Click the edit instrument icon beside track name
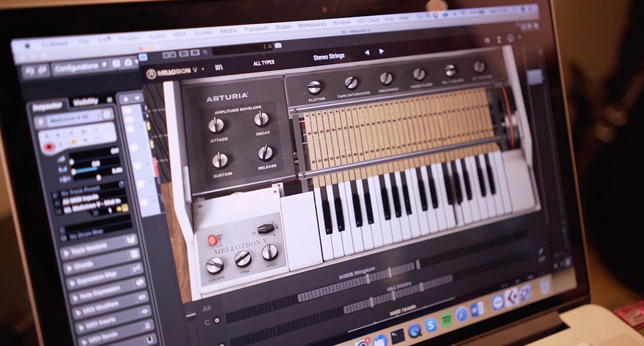644x346 pixels. pos(107,114)
